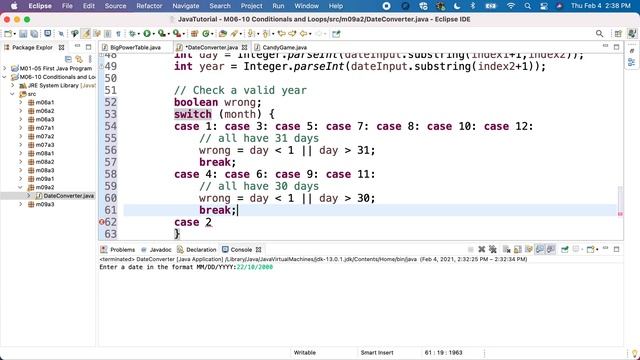Click the Last Edit Location arrow icon
The height and width of the screenshot is (360, 640).
click(x=281, y=33)
